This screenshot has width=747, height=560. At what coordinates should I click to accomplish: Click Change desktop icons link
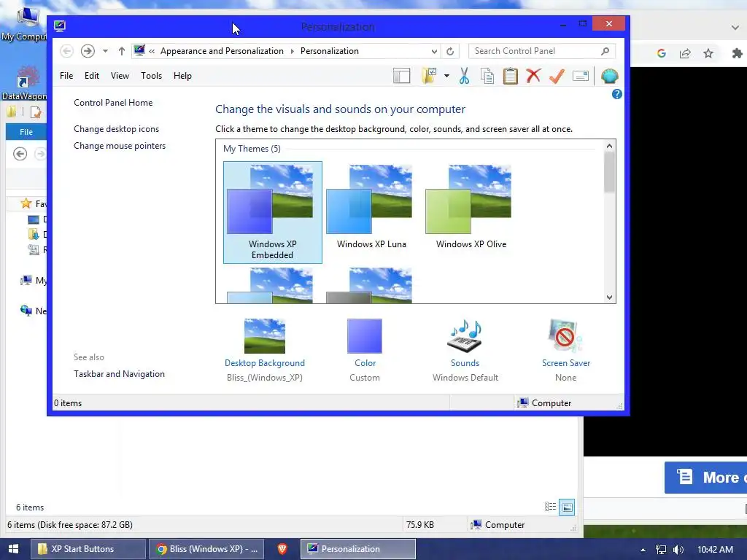pyautogui.click(x=116, y=129)
